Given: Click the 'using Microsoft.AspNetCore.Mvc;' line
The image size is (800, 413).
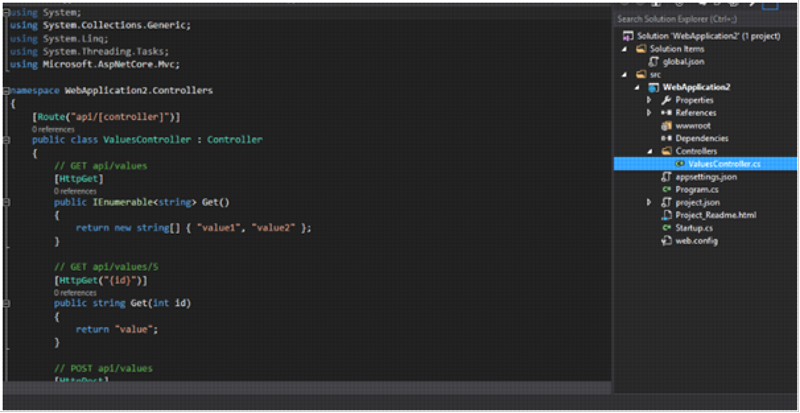Looking at the screenshot, I should 95,64.
